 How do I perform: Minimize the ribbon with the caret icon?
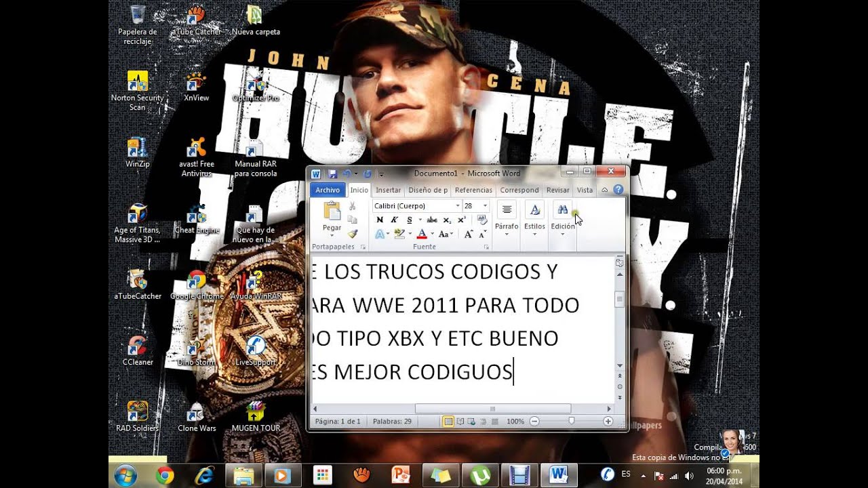click(605, 190)
